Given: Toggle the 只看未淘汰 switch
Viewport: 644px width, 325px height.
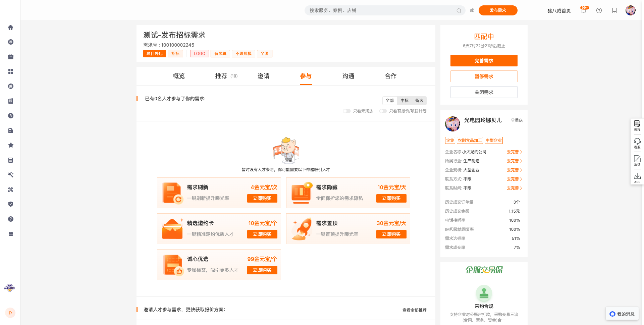Looking at the screenshot, I should click(347, 111).
